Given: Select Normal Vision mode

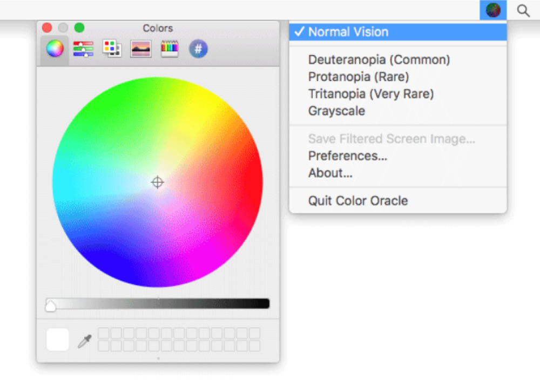Looking at the screenshot, I should pos(348,32).
